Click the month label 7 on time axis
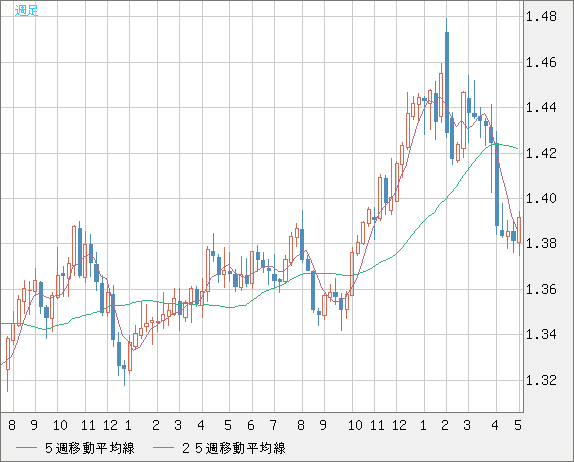 click(x=273, y=425)
